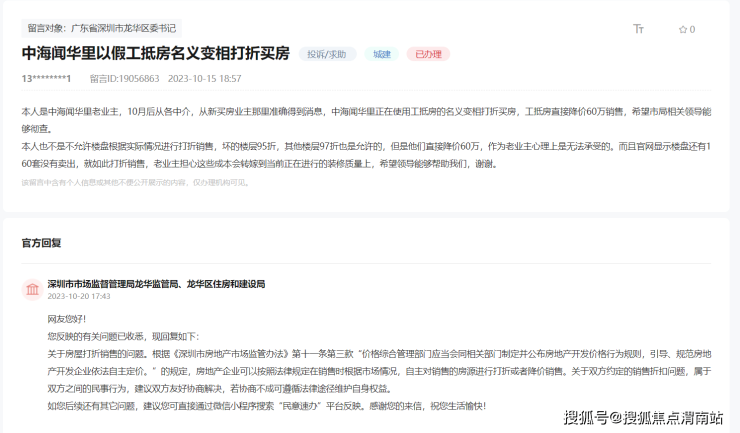
Task: Click the 网友您好 greeting in the reply
Action: (66, 319)
